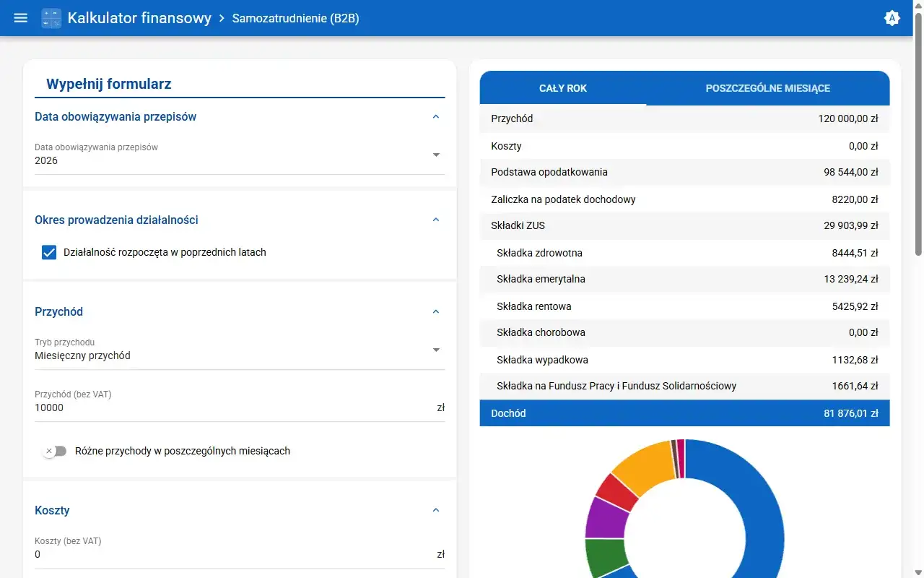The height and width of the screenshot is (578, 924).
Task: Click the Samozatrudnienie (B2B) breadcrumb
Action: [296, 18]
